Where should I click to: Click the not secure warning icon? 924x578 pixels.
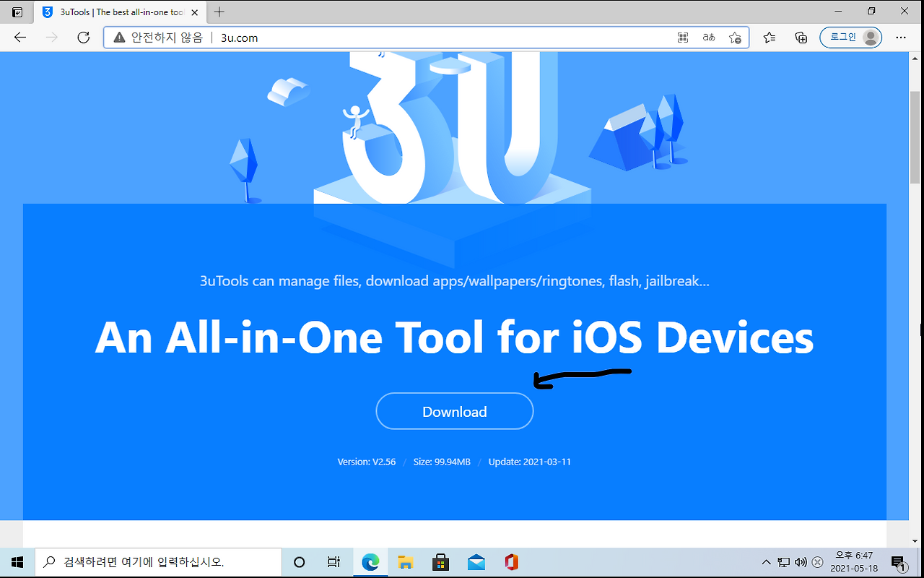119,38
